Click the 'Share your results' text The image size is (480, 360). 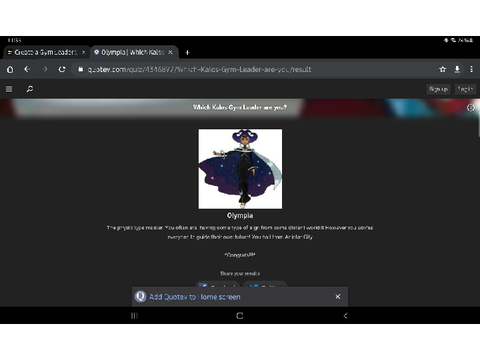pyautogui.click(x=240, y=273)
